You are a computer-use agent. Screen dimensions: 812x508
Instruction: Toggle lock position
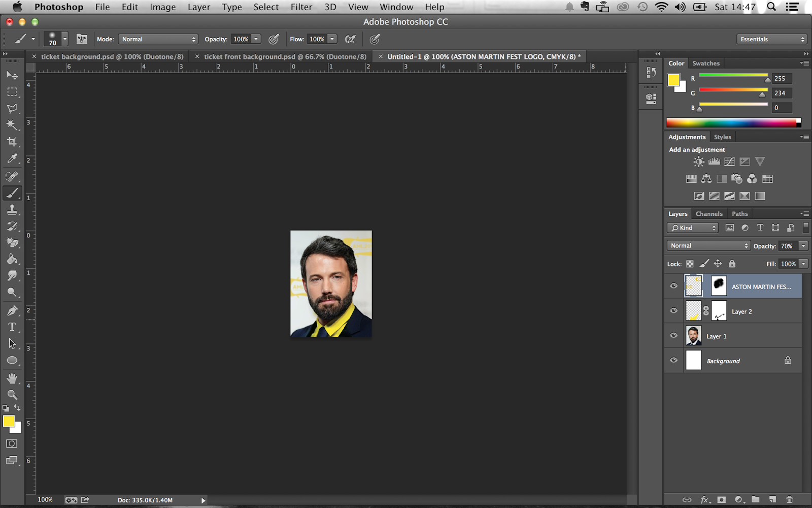click(x=718, y=264)
